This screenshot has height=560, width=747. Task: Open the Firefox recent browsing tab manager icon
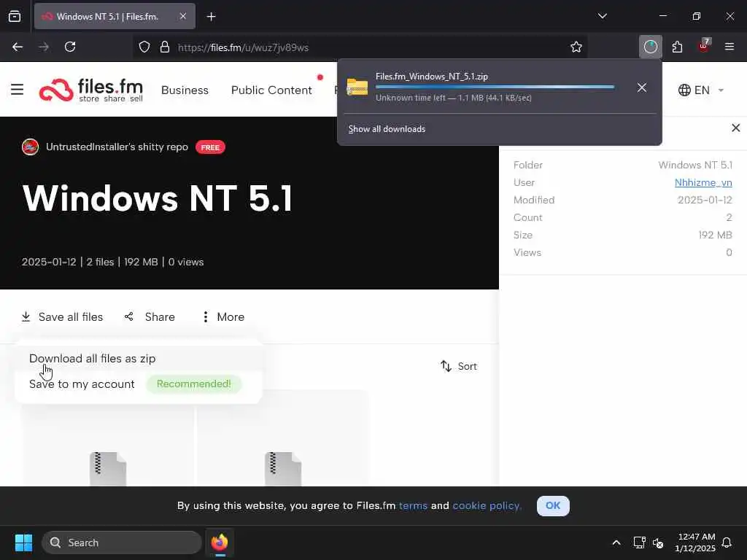pos(15,16)
